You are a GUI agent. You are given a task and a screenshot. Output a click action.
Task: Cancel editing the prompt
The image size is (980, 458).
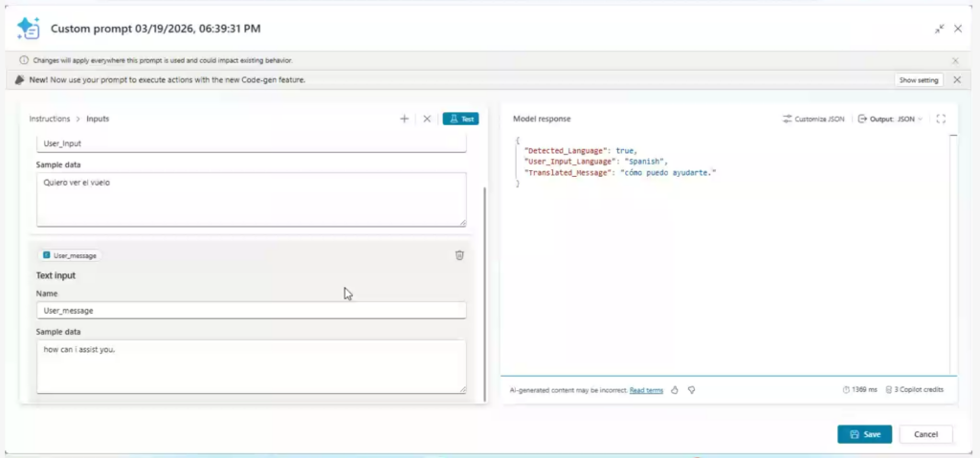pos(925,434)
